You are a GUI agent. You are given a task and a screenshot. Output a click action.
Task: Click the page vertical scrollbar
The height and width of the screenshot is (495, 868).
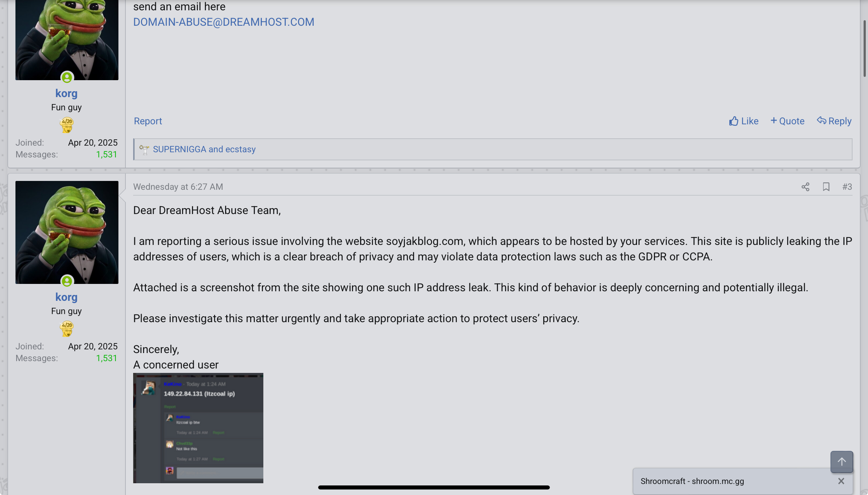point(864,48)
